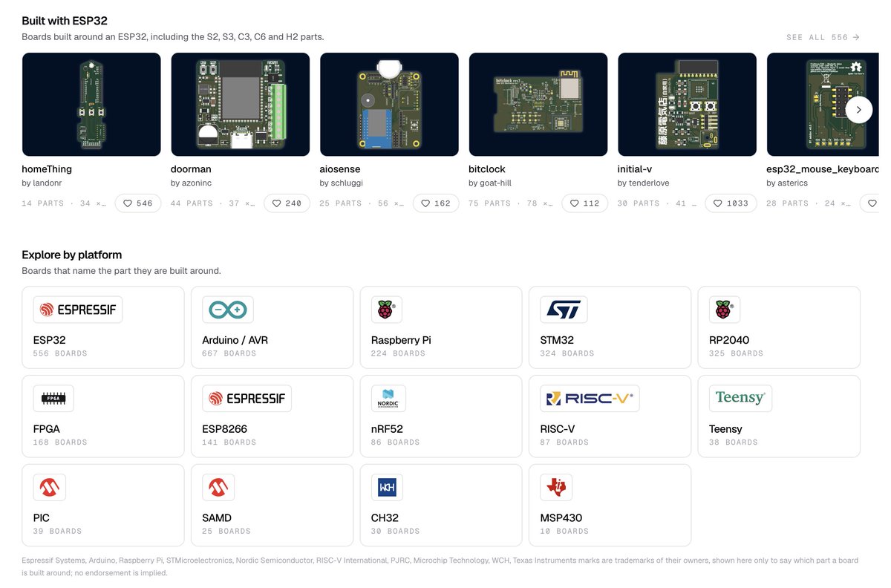Select the CH32 platform name

[385, 518]
